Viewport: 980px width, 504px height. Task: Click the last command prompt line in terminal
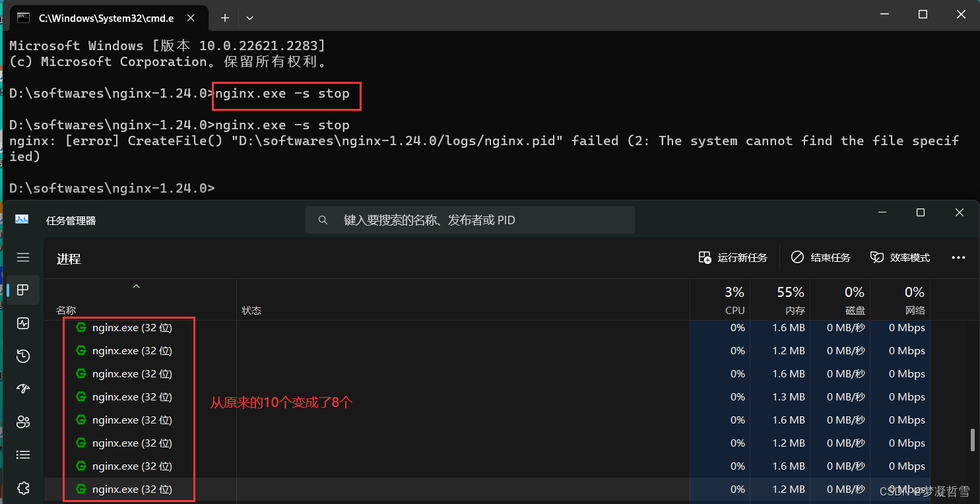[x=112, y=188]
